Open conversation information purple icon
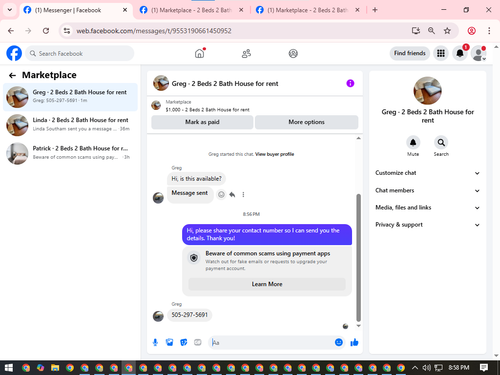The width and height of the screenshot is (500, 375). 350,83
